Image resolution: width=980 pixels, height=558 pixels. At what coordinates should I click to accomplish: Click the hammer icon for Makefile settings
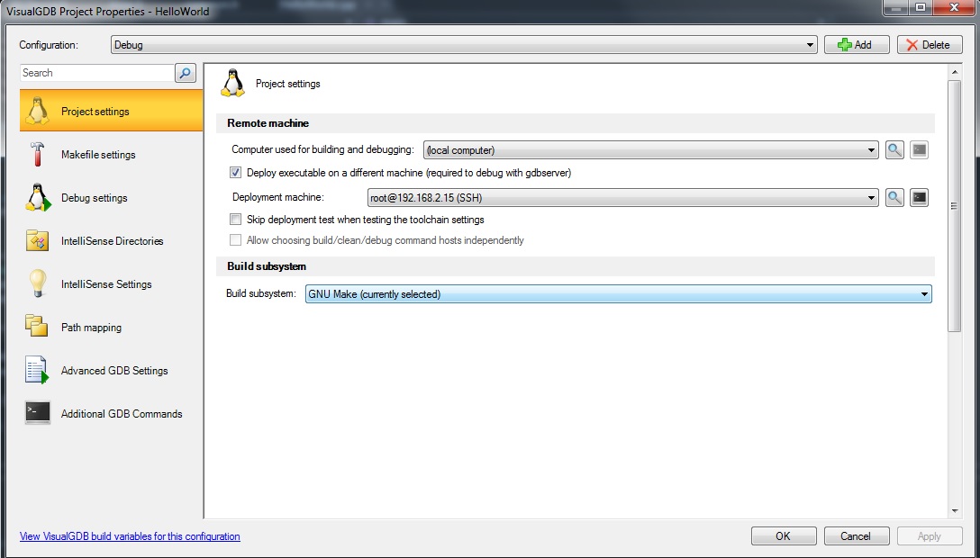tap(38, 154)
